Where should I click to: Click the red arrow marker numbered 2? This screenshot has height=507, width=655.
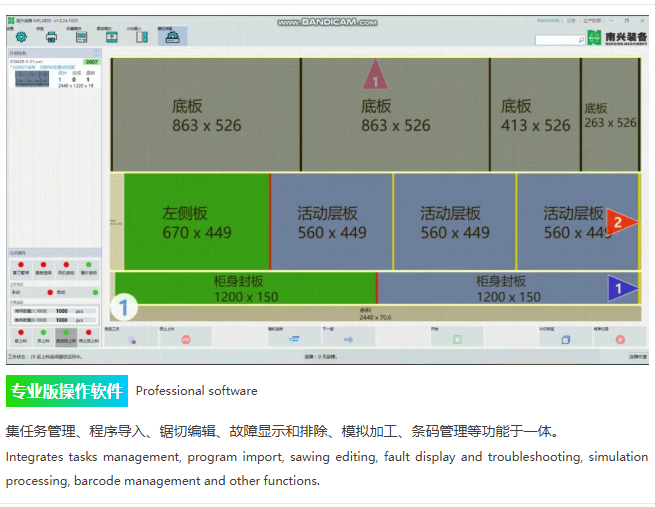coord(620,221)
